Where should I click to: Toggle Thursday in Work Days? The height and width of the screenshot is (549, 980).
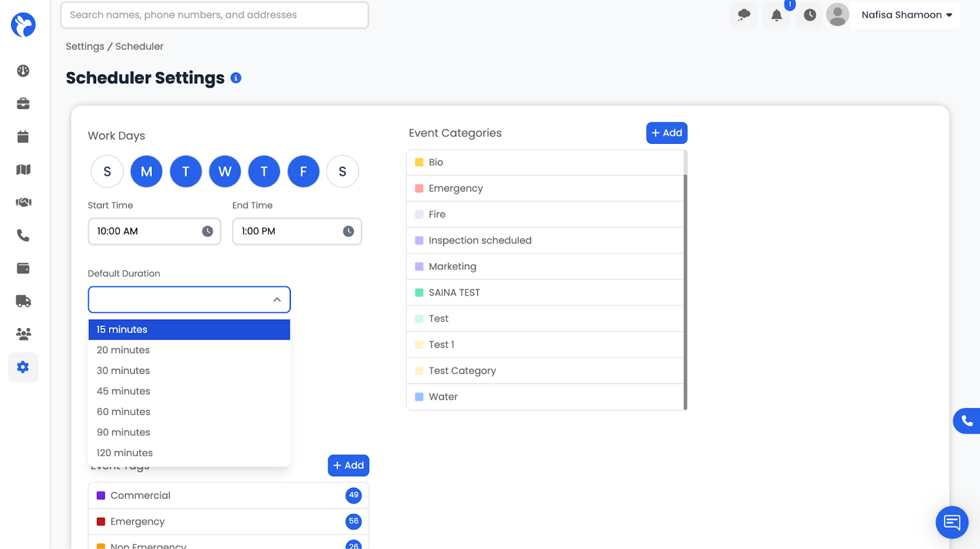click(264, 171)
